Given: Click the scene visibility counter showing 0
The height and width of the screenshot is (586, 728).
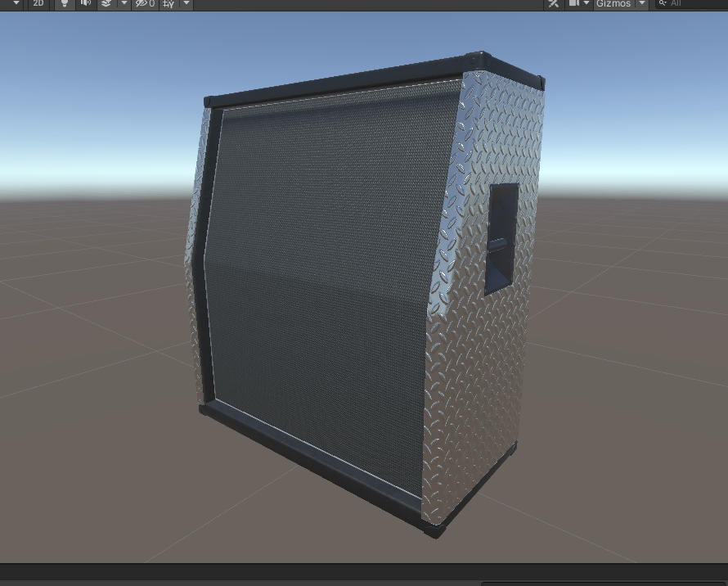Looking at the screenshot, I should click(151, 4).
